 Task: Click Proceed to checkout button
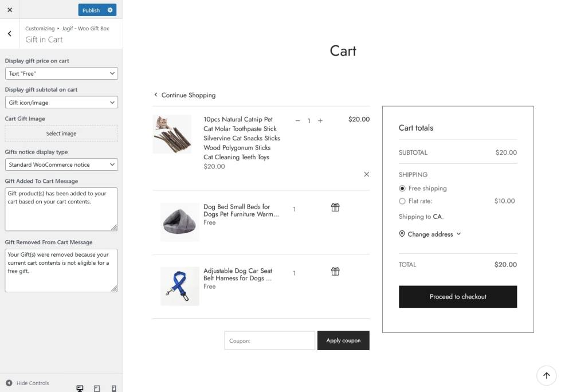click(457, 297)
